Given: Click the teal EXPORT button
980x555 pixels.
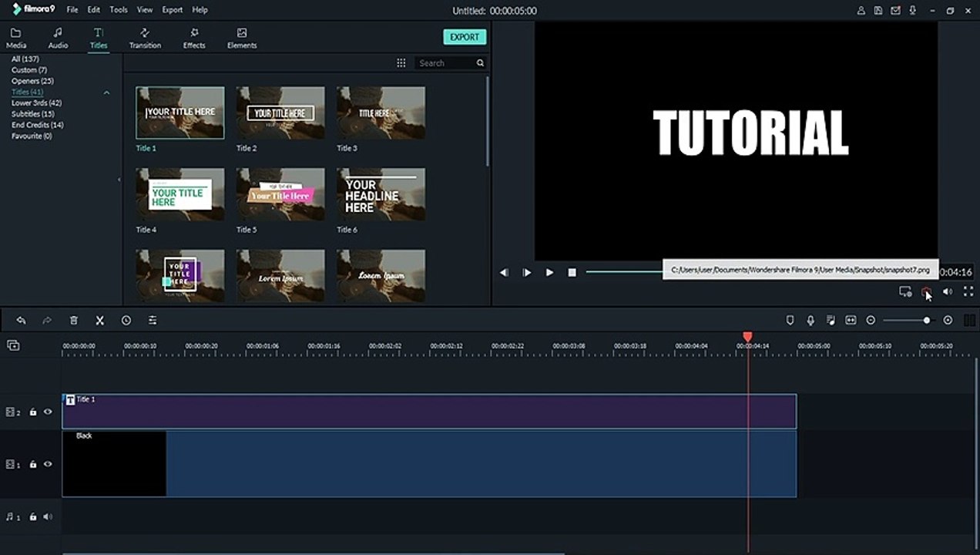Looking at the screenshot, I should pyautogui.click(x=465, y=37).
